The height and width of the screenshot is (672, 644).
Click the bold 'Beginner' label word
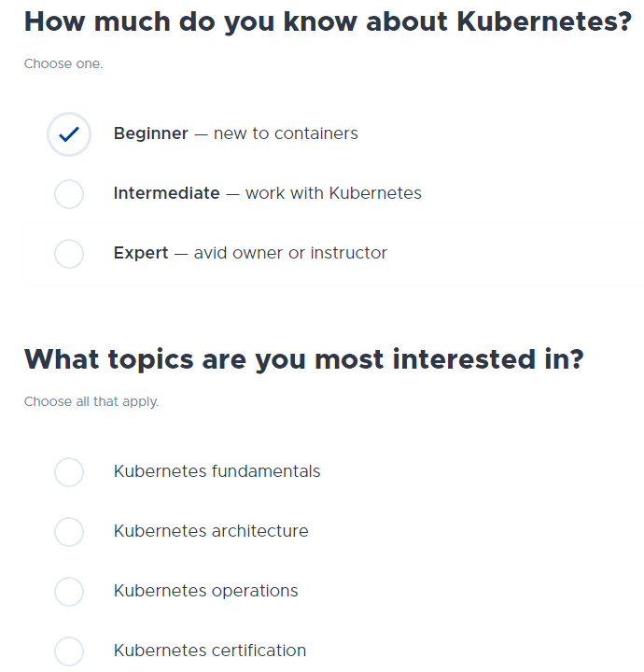click(150, 133)
